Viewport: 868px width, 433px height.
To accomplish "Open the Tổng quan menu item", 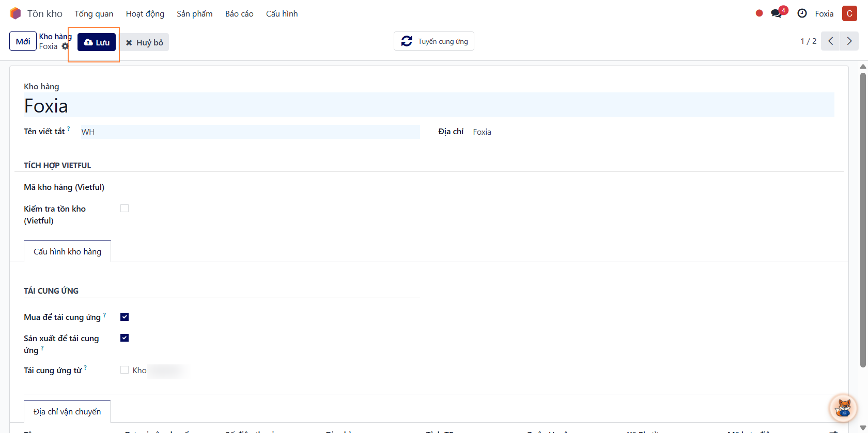I will [94, 14].
